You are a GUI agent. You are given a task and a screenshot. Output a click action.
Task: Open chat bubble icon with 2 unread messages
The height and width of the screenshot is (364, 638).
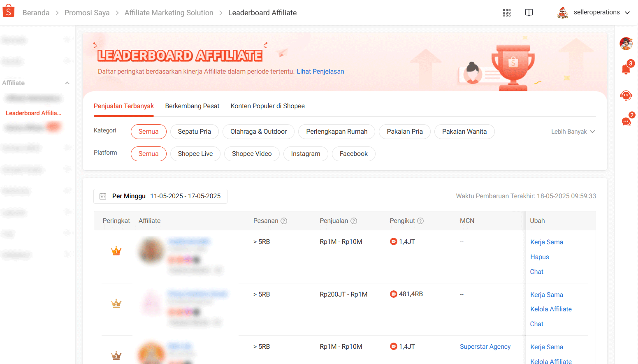(626, 121)
